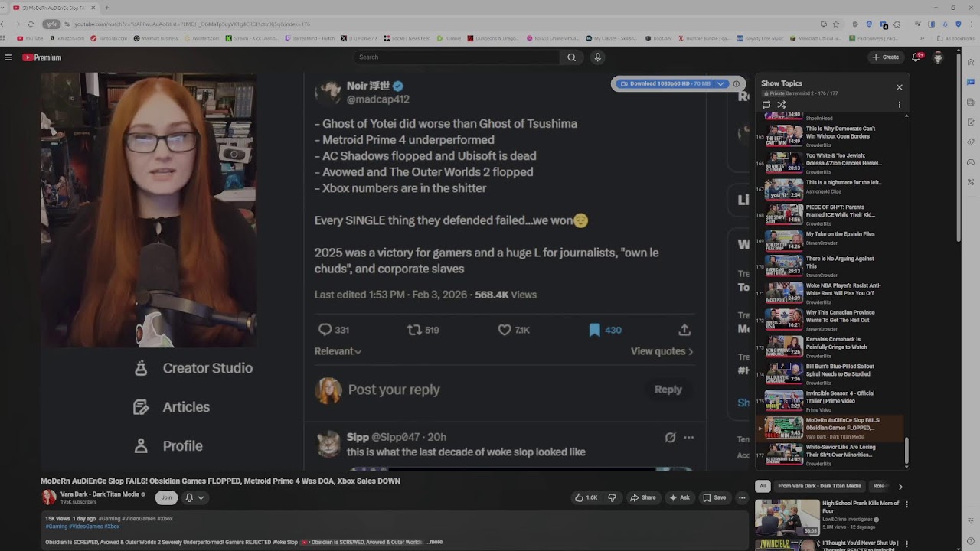Open 'Kamala's Comeback Is Painfully Cringe' title
The image size is (980, 551).
coord(837,343)
